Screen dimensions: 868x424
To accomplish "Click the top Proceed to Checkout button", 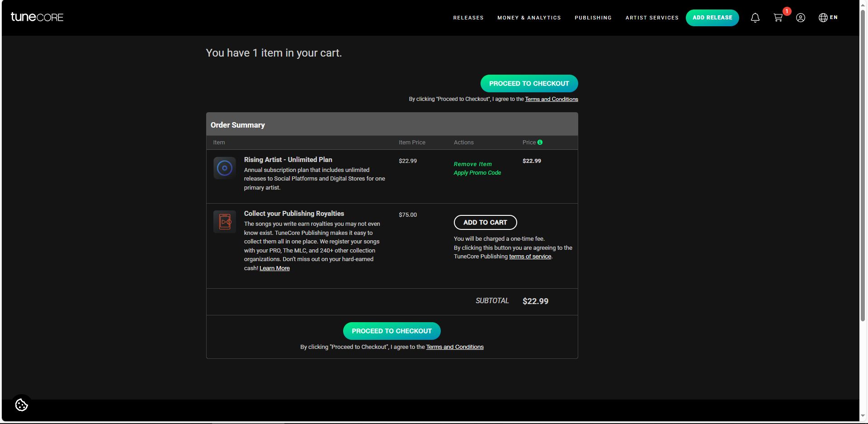I will [x=529, y=83].
